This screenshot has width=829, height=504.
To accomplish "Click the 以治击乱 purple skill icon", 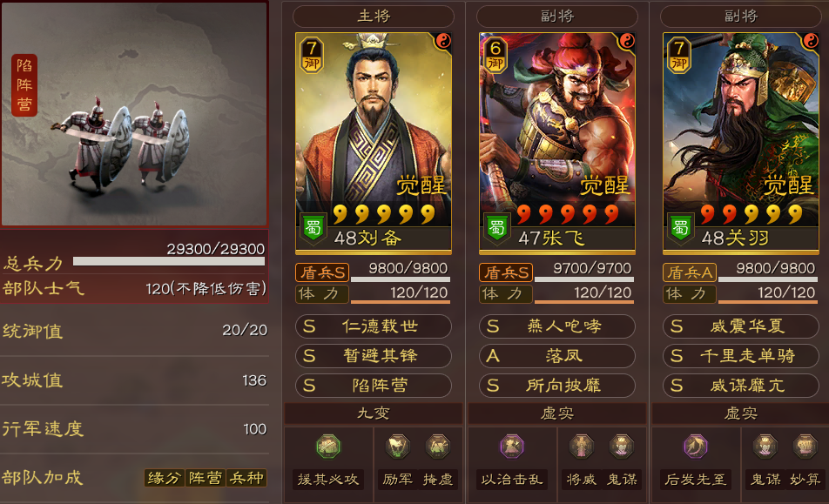I will pos(512,447).
